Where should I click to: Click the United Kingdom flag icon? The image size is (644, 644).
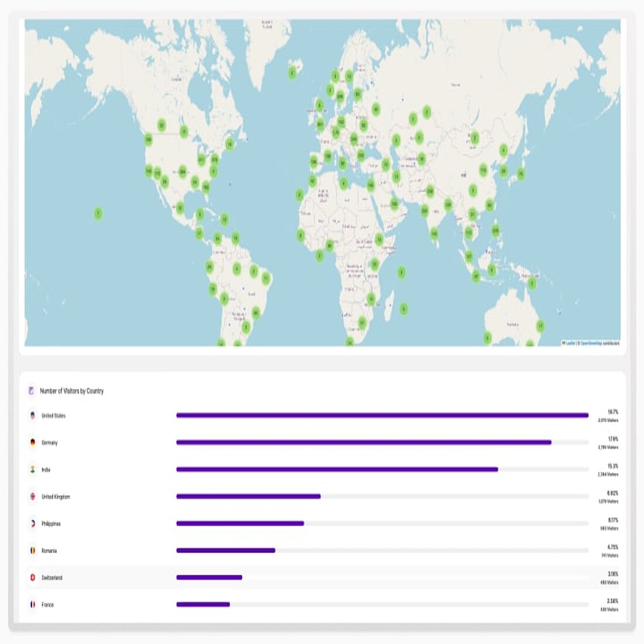coord(33,496)
